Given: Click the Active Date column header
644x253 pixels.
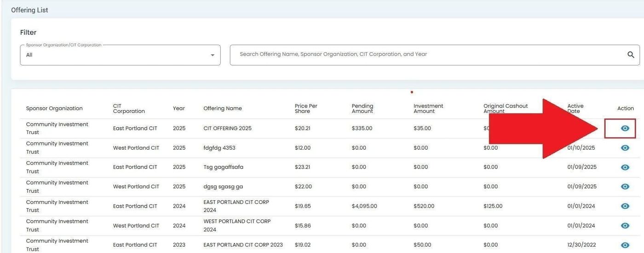Looking at the screenshot, I should 575,108.
